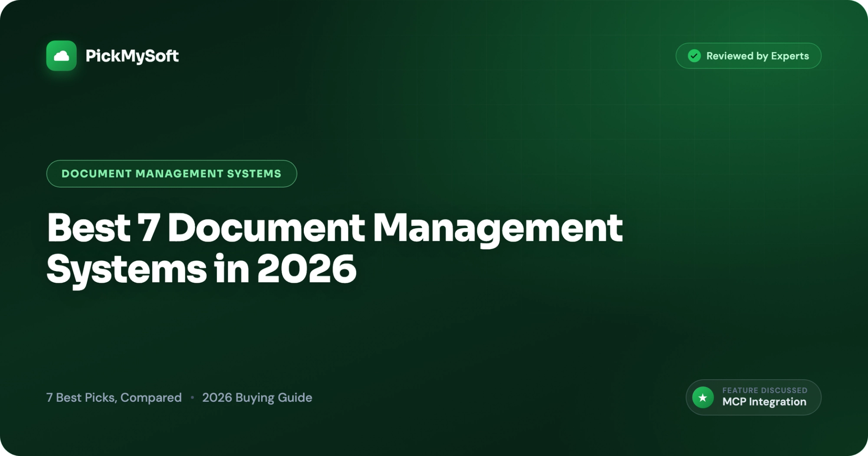Click the PickMySoft brand name
This screenshot has width=868, height=456.
point(132,56)
